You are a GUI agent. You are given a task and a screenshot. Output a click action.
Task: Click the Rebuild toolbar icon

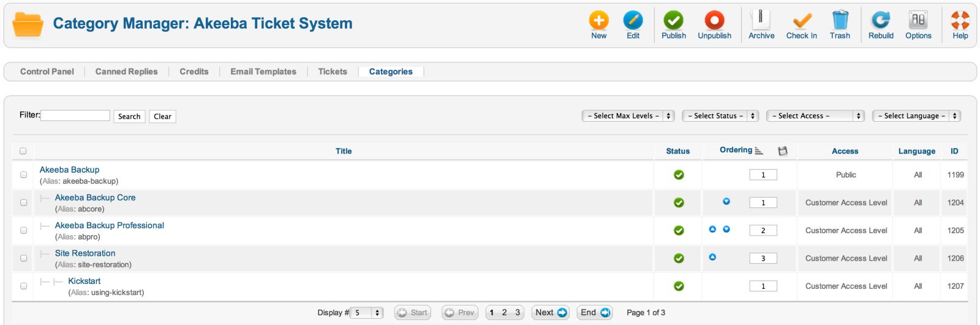[x=881, y=20]
